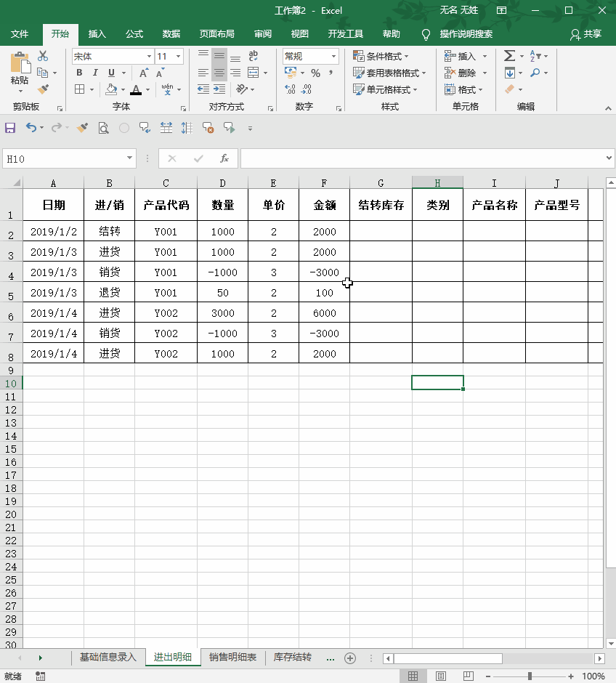Apply comma style number format
This screenshot has height=683, width=616.
click(331, 73)
